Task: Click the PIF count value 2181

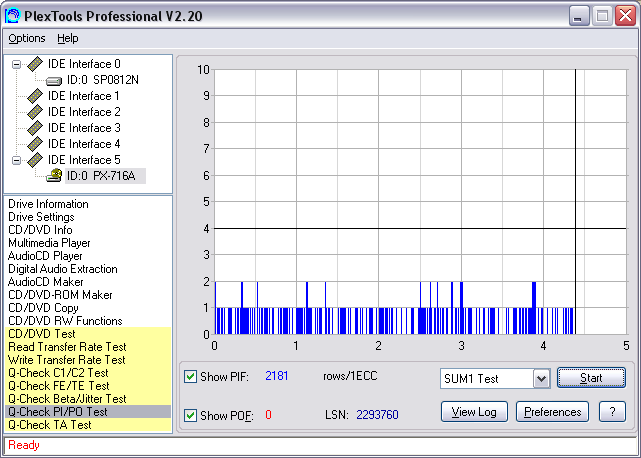Action: click(277, 376)
